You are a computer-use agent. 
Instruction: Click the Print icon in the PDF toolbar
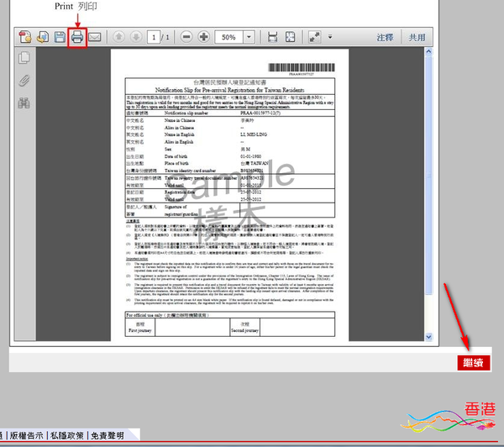click(77, 37)
